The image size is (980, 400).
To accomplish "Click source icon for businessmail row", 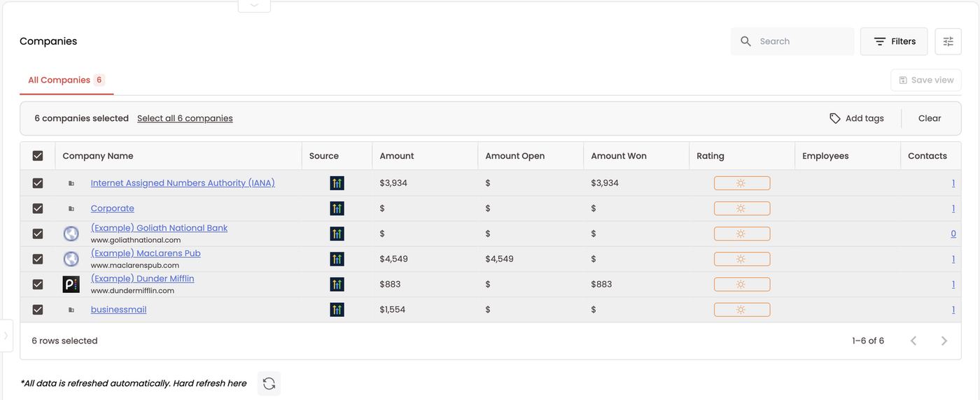I will pos(337,309).
